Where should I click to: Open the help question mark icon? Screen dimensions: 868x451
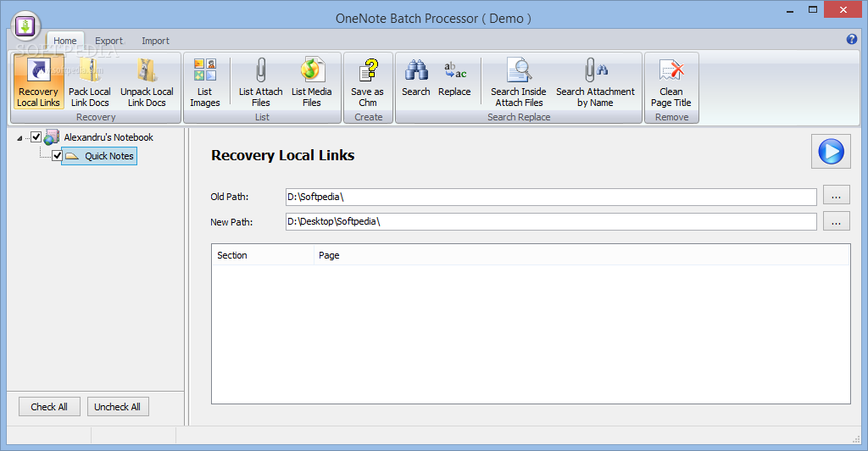click(851, 39)
